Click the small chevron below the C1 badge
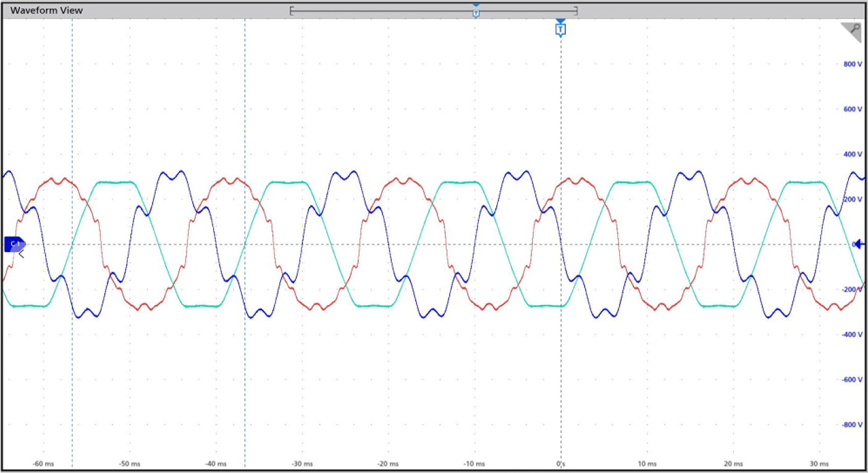 21,254
